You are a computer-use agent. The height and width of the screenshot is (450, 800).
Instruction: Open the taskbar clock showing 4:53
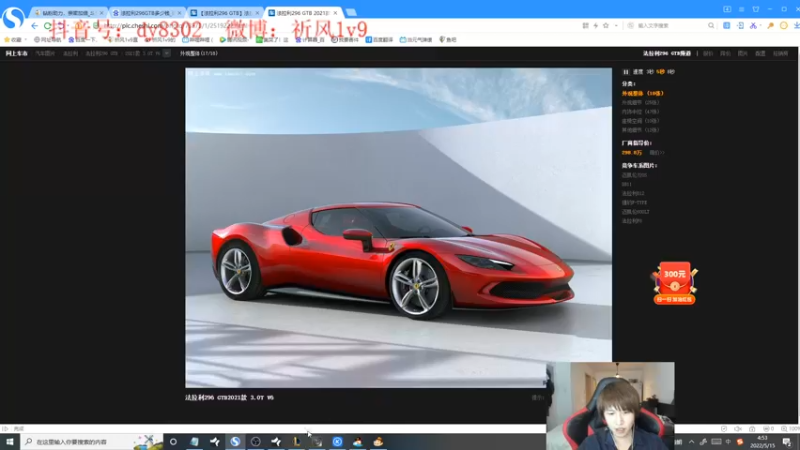pos(763,442)
